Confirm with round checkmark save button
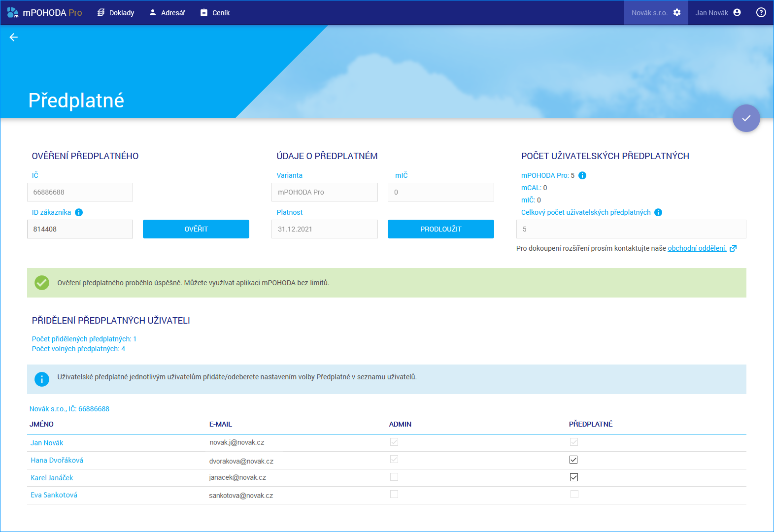The image size is (774, 532). (746, 118)
